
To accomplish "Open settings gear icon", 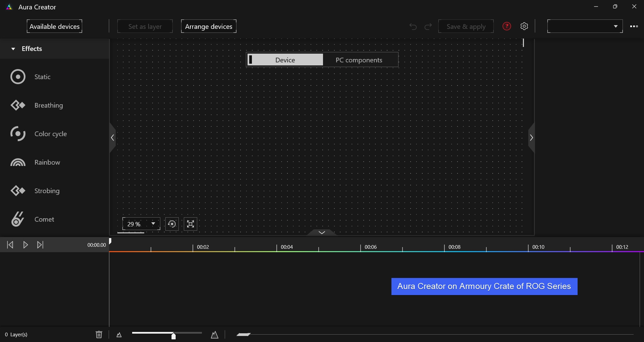I will click(524, 26).
